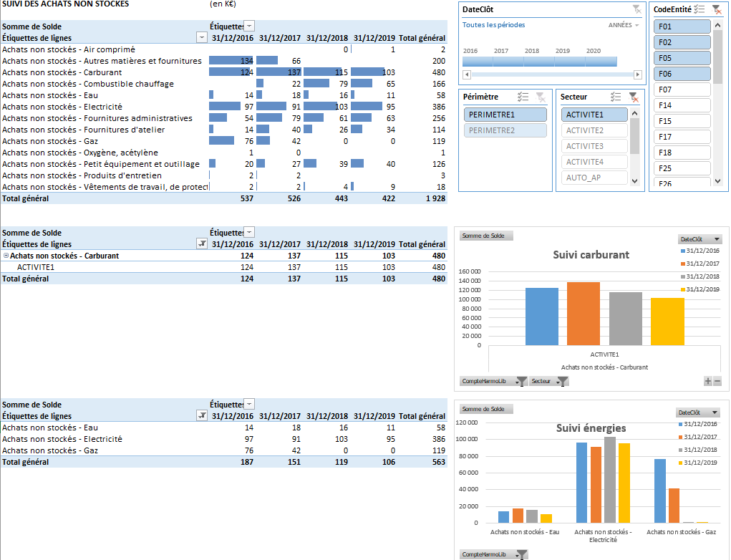
Task: Click the timeline's left scroll arrow
Action: tap(467, 74)
